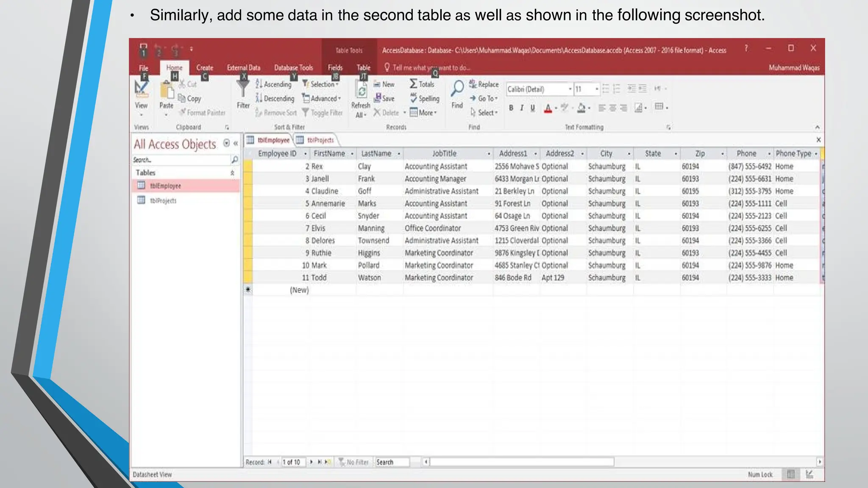Click Delete record button
The width and height of the screenshot is (868, 488).
[x=386, y=113]
